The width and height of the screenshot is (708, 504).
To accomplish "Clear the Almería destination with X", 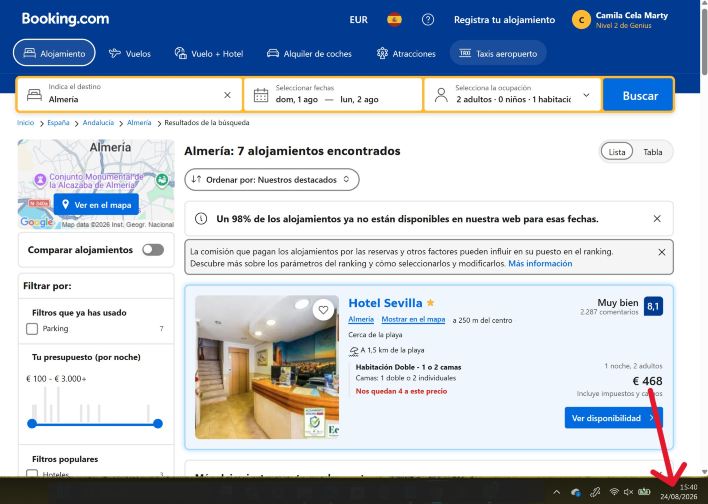I will pyautogui.click(x=228, y=95).
